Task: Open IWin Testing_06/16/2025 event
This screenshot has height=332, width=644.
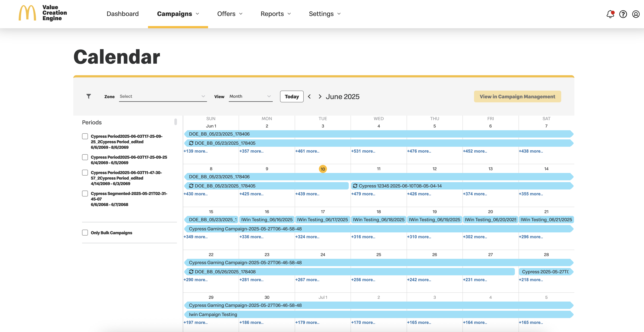Action: [267, 220]
